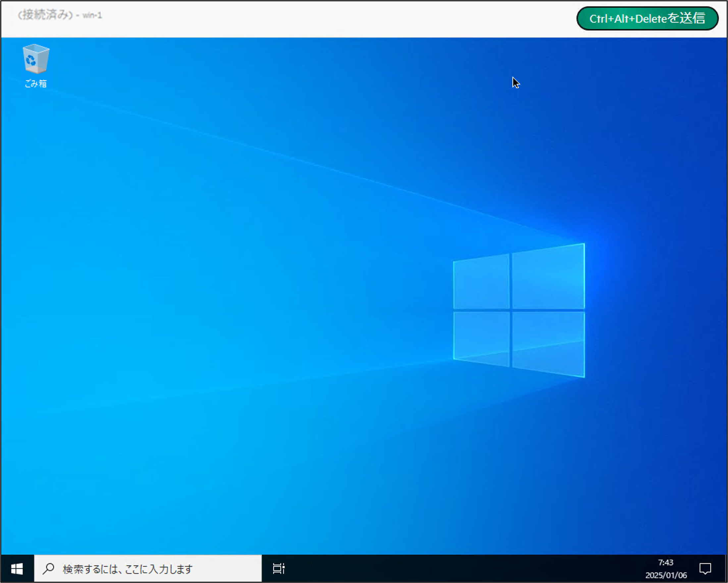Click the 2025/01/06 date in tray
This screenshot has width=728, height=583.
click(666, 575)
